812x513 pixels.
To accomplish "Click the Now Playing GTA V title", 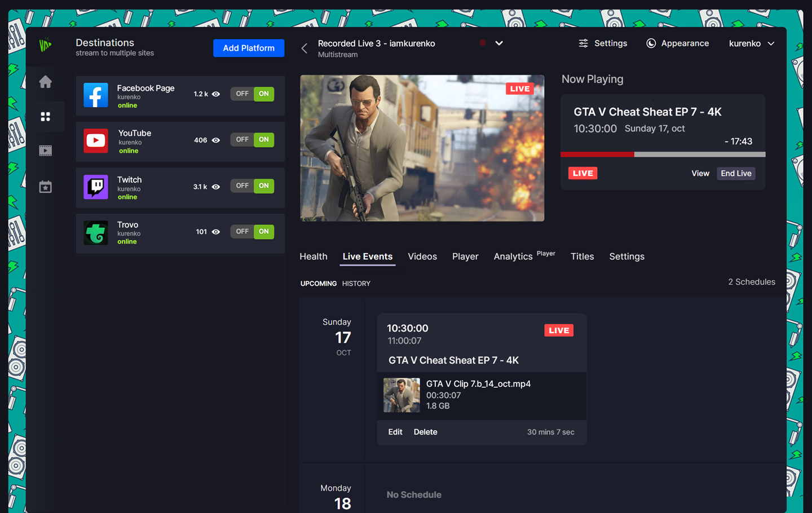I will tap(647, 112).
